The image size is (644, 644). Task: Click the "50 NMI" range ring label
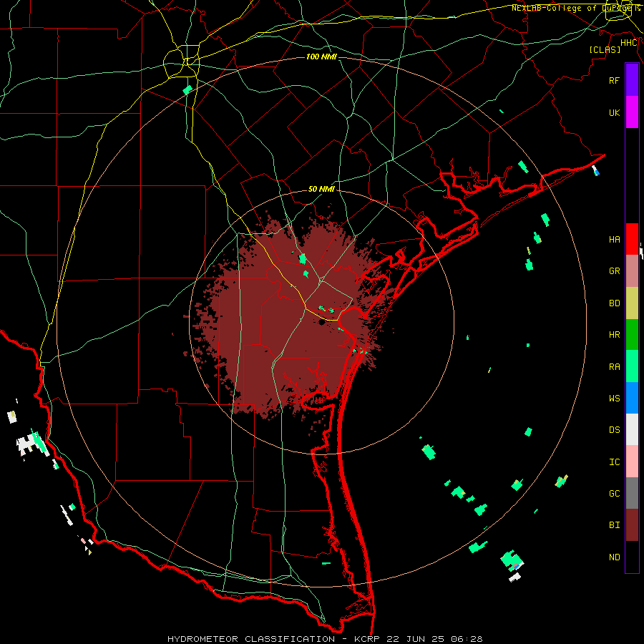point(321,189)
